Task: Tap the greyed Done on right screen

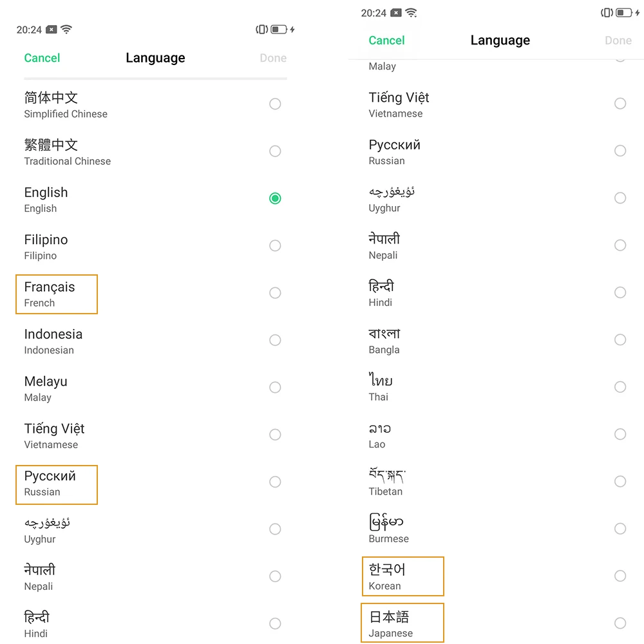Action: [618, 40]
